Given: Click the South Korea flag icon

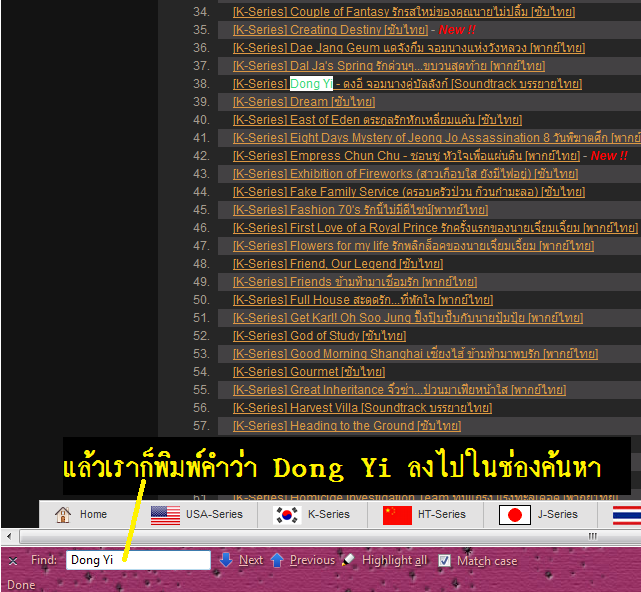Looking at the screenshot, I should 287,515.
